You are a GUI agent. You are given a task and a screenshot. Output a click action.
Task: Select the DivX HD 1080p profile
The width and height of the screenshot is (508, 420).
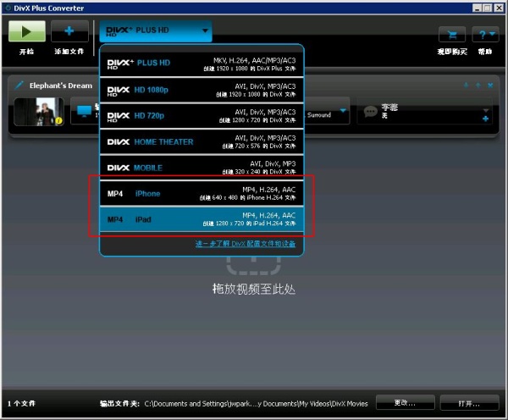pos(202,90)
